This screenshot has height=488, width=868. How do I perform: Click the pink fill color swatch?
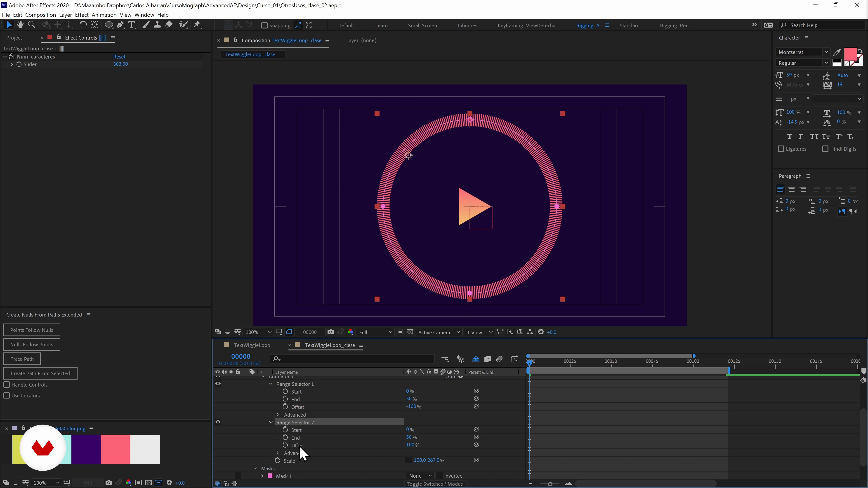(x=850, y=54)
